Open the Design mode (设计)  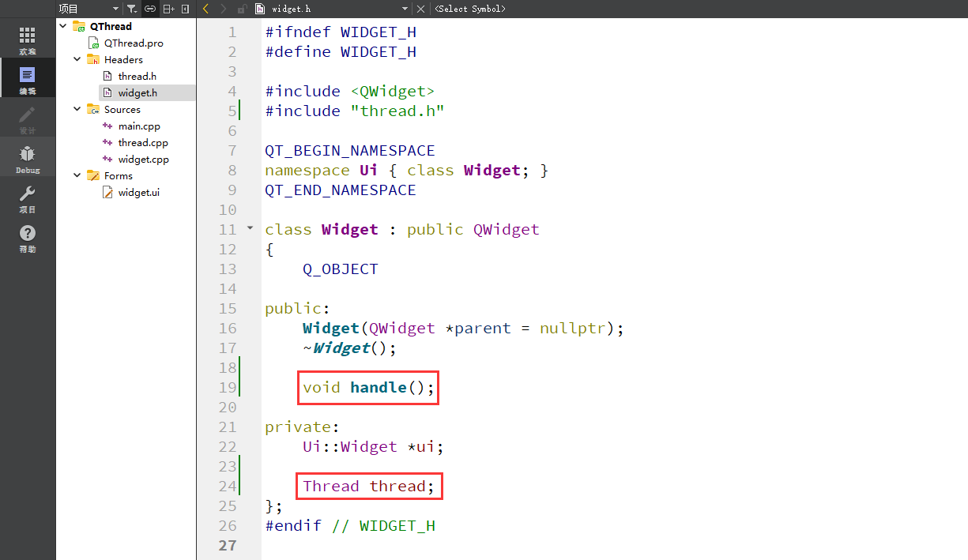tap(28, 118)
